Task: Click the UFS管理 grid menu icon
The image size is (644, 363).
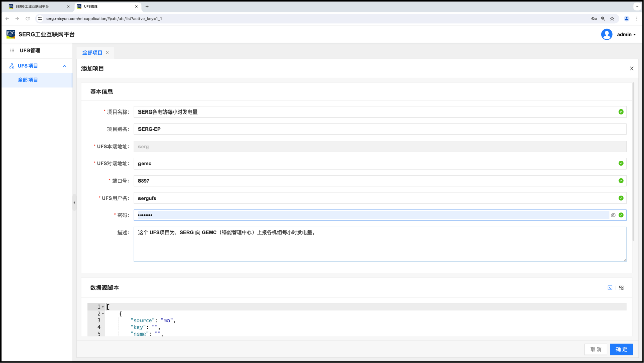Action: [x=12, y=51]
